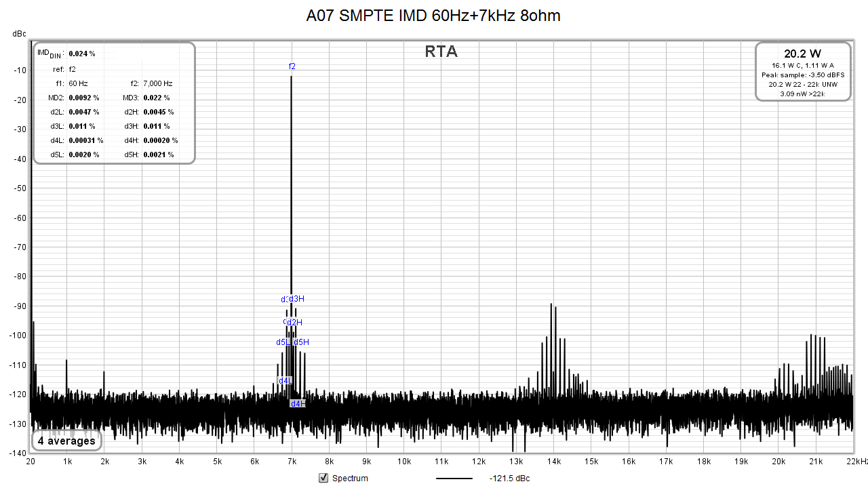Click the 7k frequency axis label
The image size is (868, 488).
point(292,462)
